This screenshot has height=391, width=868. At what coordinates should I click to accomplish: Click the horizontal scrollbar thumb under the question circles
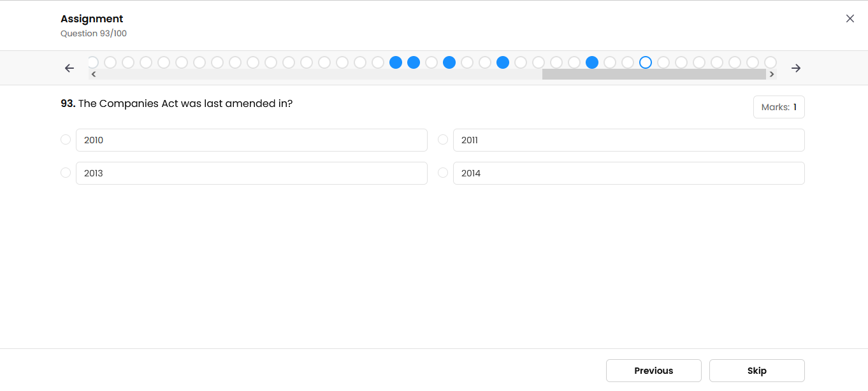pyautogui.click(x=653, y=75)
